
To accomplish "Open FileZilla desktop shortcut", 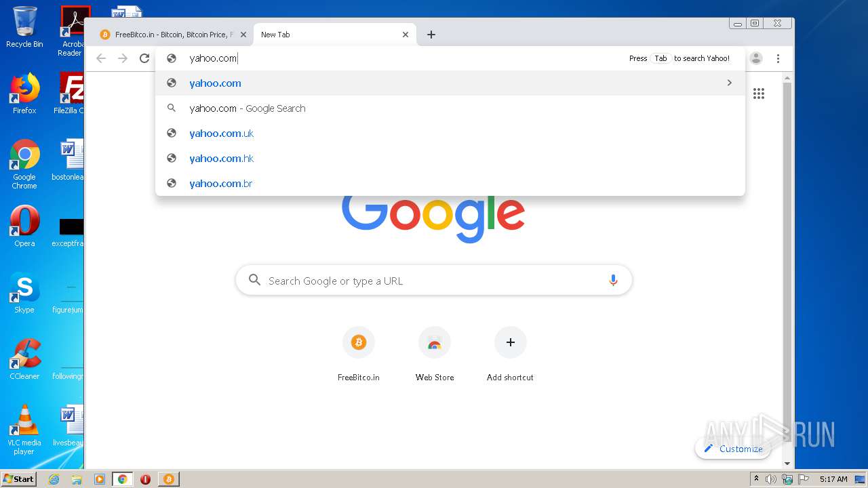I will point(70,94).
